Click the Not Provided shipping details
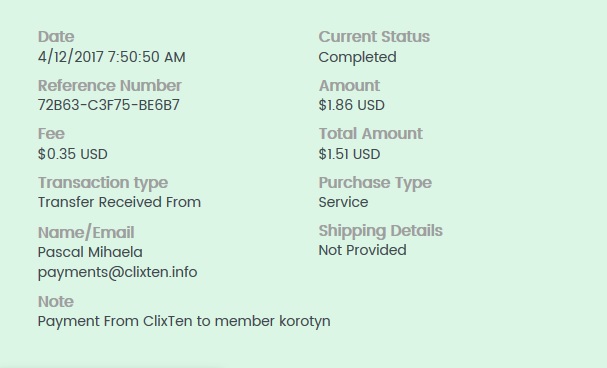 (362, 250)
